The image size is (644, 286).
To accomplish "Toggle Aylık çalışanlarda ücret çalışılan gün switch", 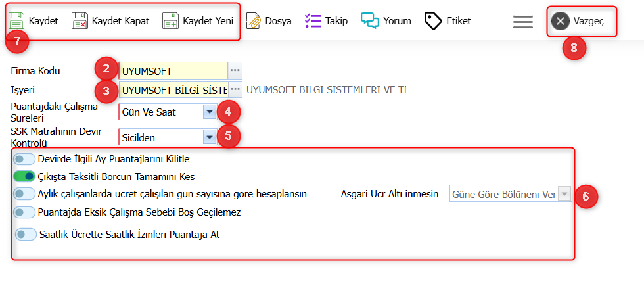I will pyautogui.click(x=24, y=193).
